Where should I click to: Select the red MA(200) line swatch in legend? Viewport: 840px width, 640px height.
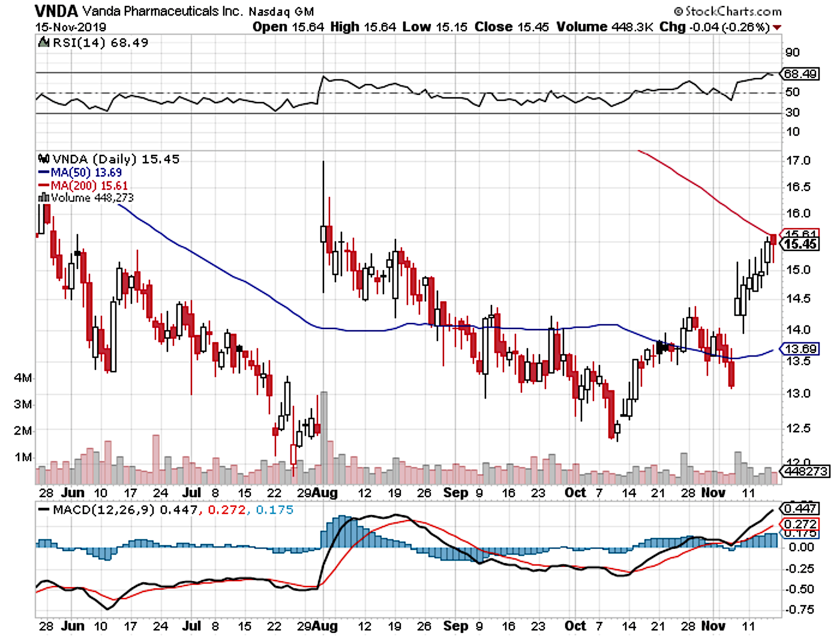tap(44, 186)
